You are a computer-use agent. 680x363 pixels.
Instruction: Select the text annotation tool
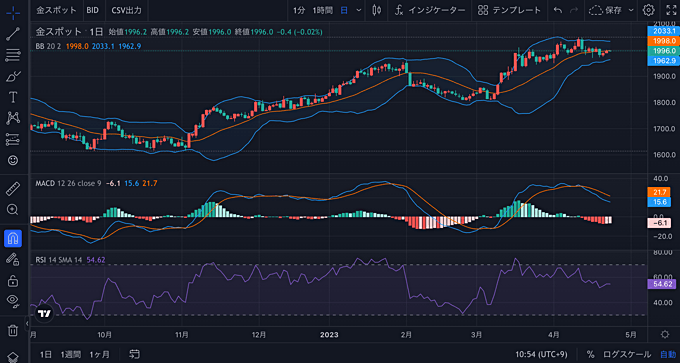(x=13, y=97)
